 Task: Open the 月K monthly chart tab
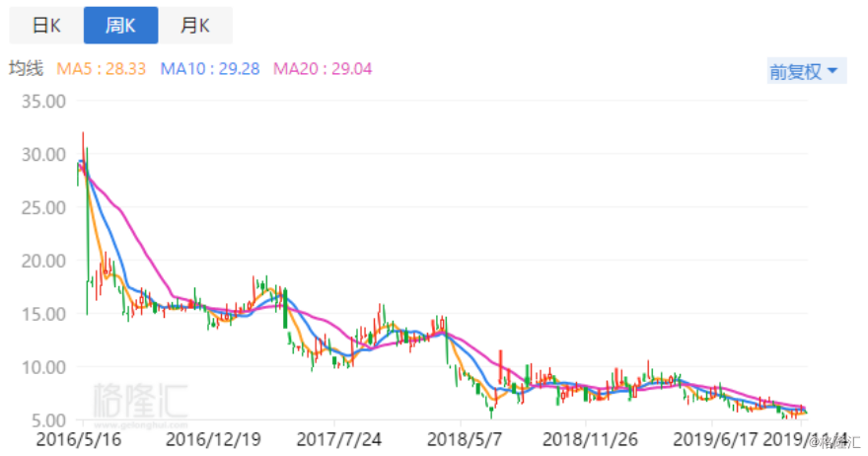pyautogui.click(x=195, y=26)
